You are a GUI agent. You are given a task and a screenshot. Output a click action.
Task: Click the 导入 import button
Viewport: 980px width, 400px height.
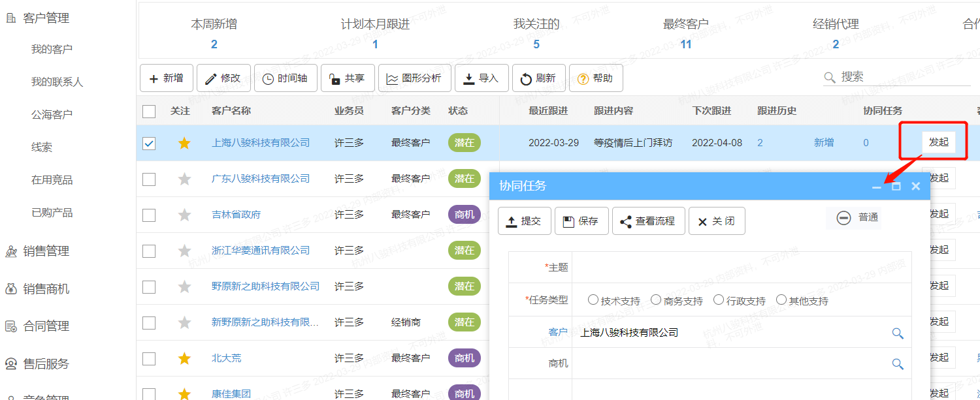click(x=481, y=78)
